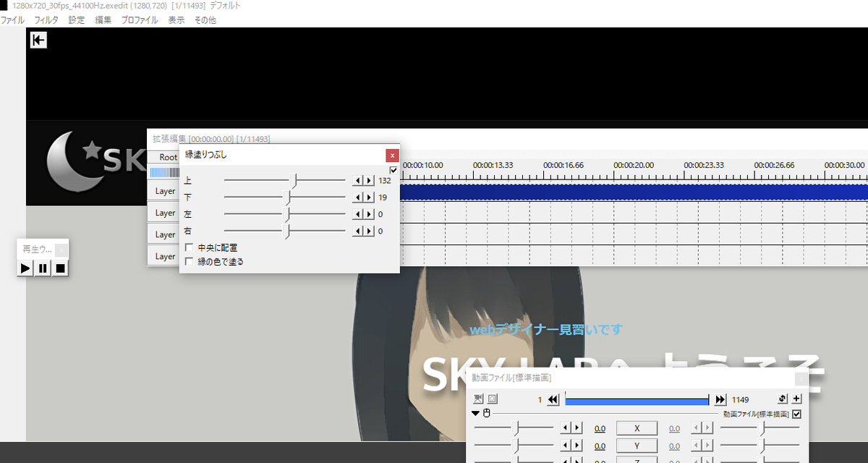Stop playback with the square Stop button

coord(61,268)
